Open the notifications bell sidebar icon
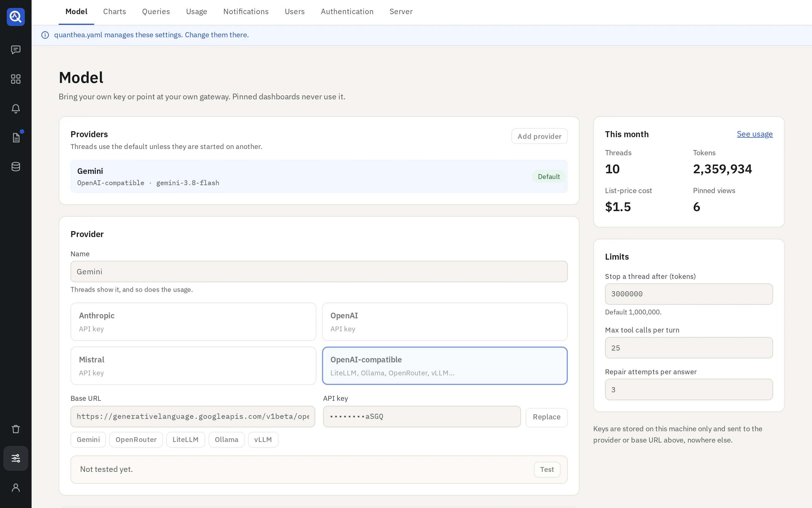The width and height of the screenshot is (812, 508). click(16, 109)
